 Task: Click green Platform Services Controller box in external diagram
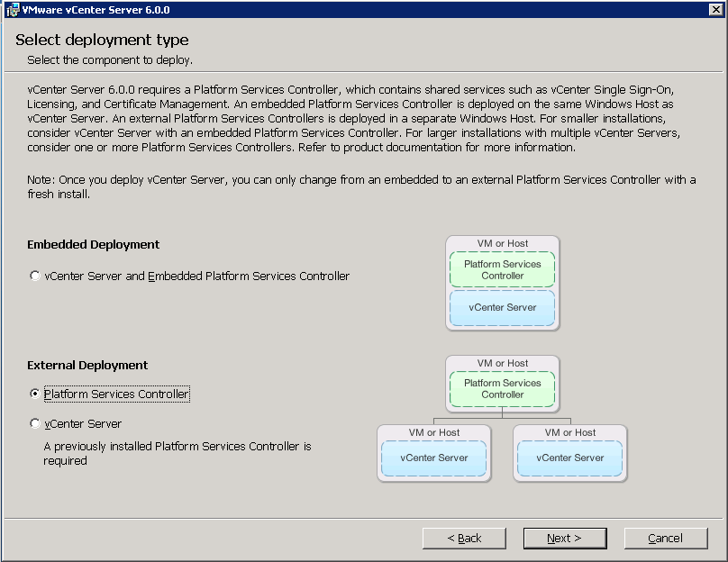click(x=502, y=389)
